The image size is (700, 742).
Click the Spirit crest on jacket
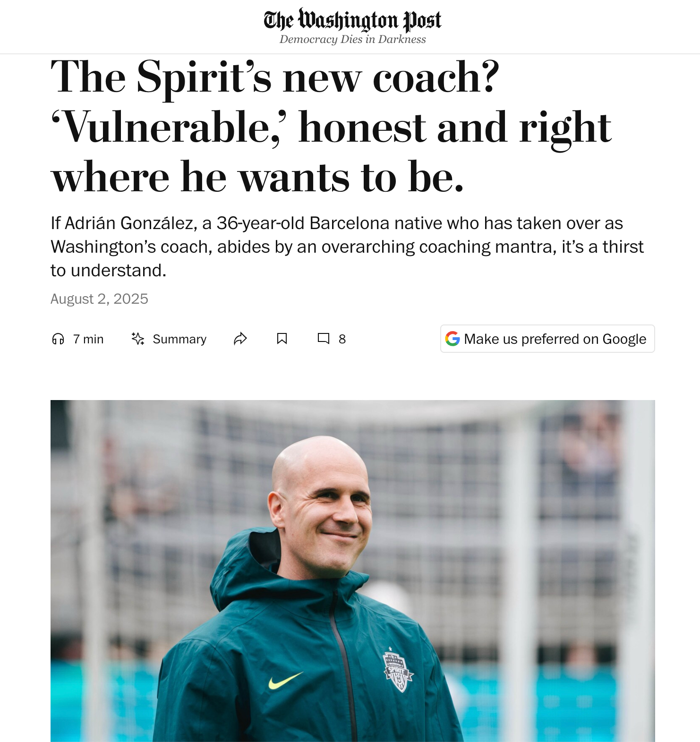[x=398, y=670]
